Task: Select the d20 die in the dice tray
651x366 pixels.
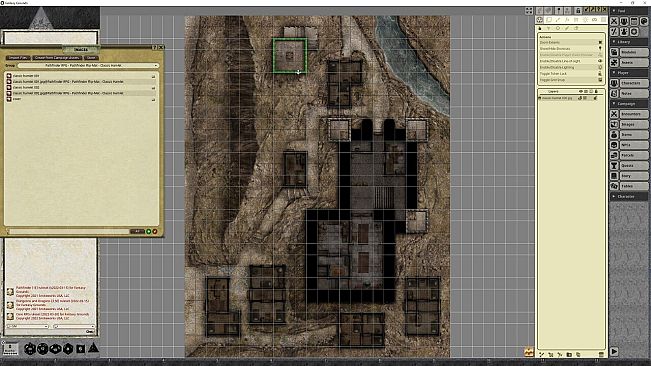Action: coord(29,349)
